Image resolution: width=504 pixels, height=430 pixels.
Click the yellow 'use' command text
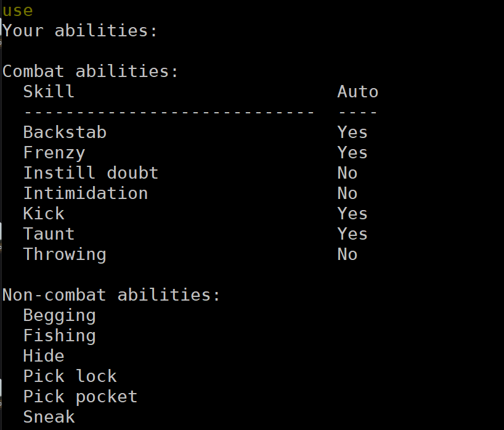[x=18, y=11]
